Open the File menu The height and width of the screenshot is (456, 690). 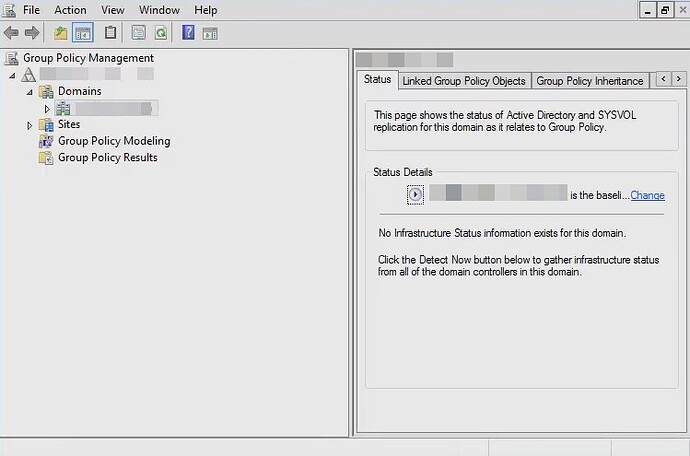click(x=31, y=10)
